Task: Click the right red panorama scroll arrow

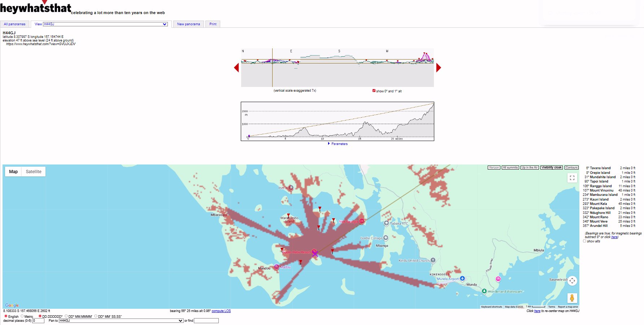Action: 439,67
